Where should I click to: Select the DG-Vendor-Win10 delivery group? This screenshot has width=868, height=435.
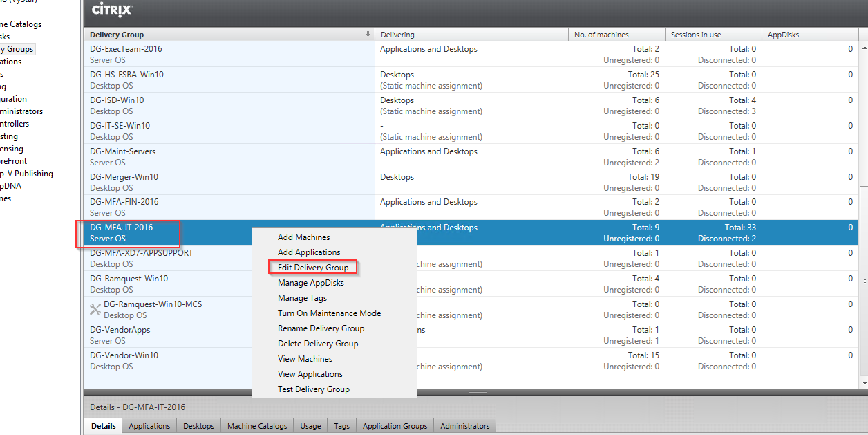click(x=471, y=361)
